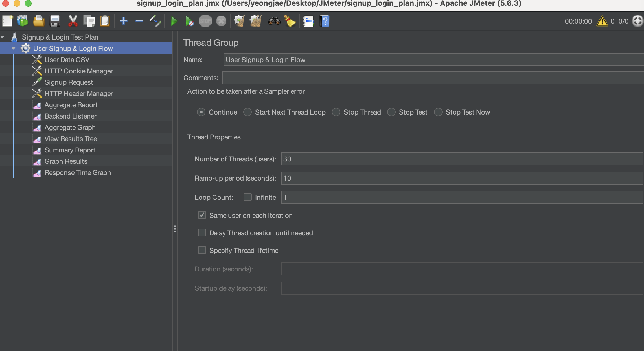Image resolution: width=644 pixels, height=351 pixels.
Task: Click the warning triangle log indicator
Action: coord(602,21)
